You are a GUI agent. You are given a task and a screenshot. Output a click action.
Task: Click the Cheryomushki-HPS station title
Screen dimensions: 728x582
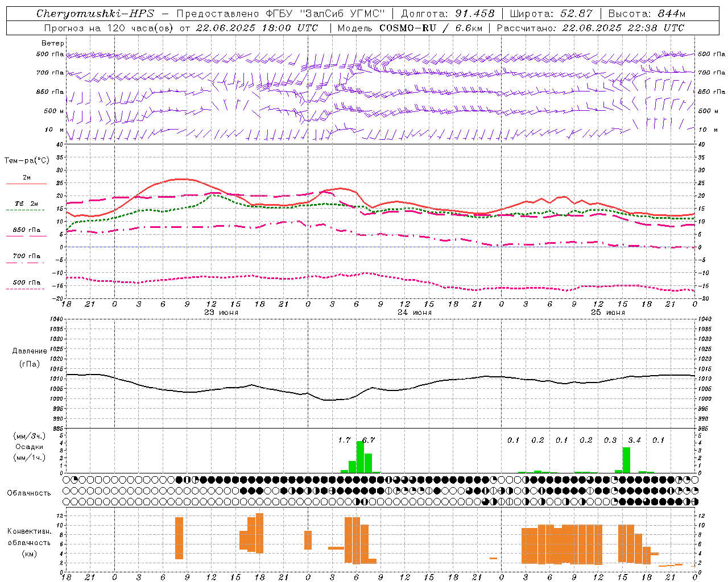(95, 14)
